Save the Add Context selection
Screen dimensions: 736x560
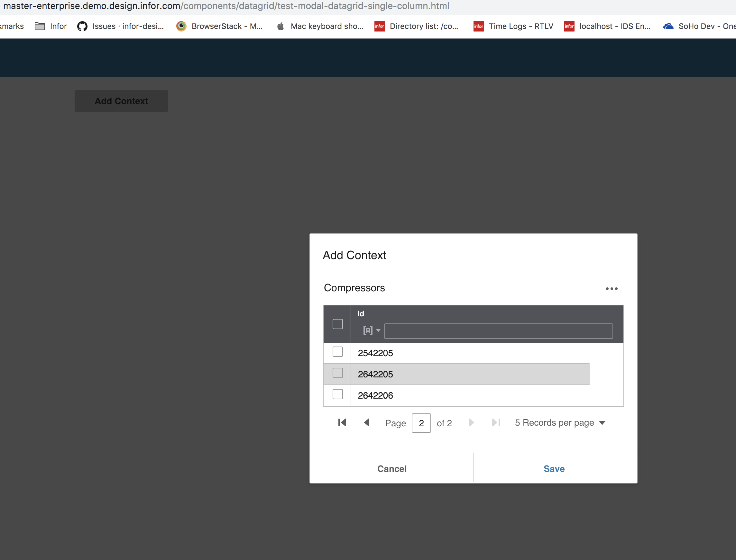pos(554,468)
